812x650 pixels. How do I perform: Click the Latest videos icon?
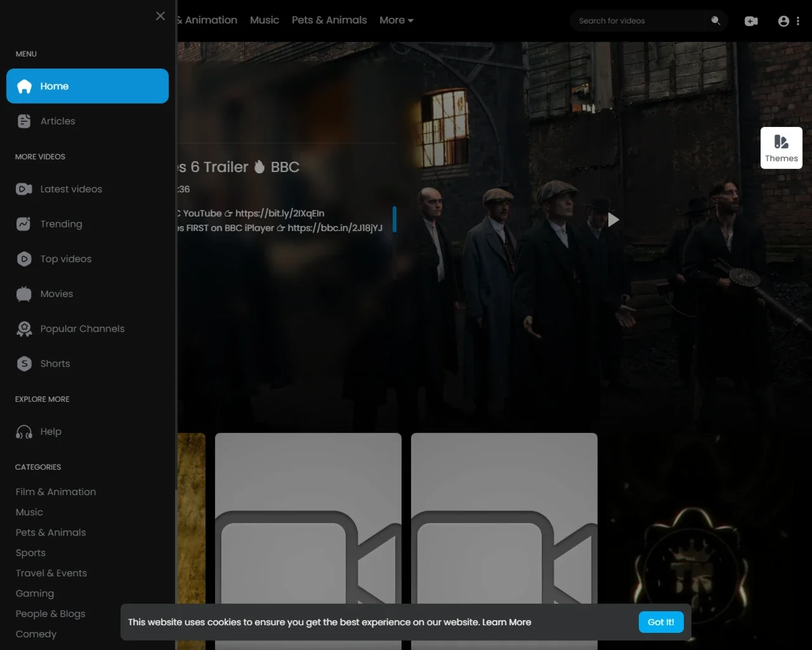[x=24, y=189]
